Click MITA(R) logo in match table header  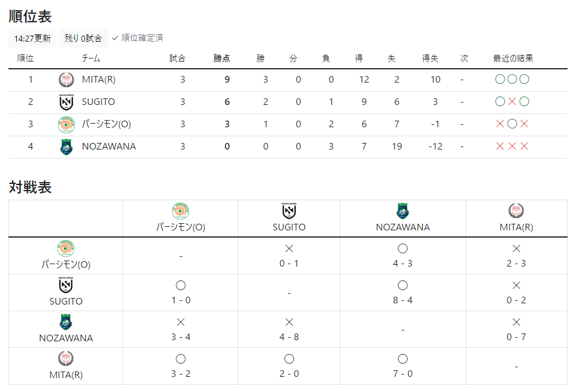click(516, 210)
